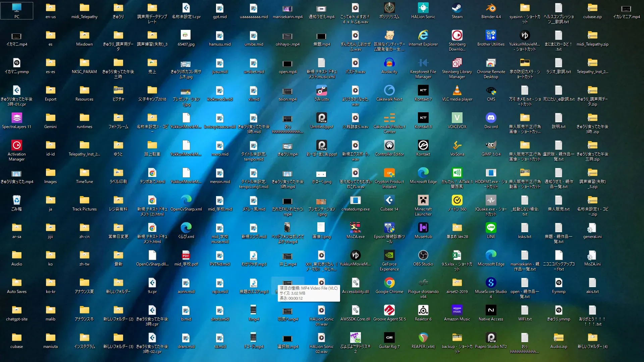Select the Minecraft Launcher icon
The image size is (644, 362).
click(423, 200)
